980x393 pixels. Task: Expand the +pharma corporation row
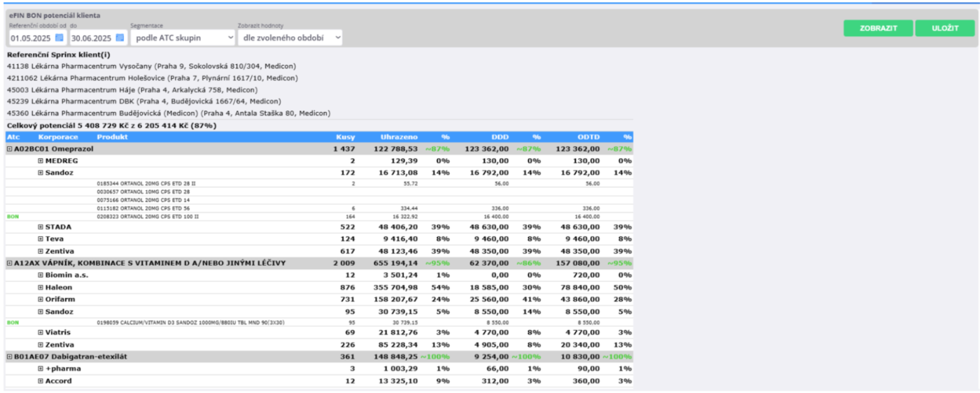[x=41, y=369]
